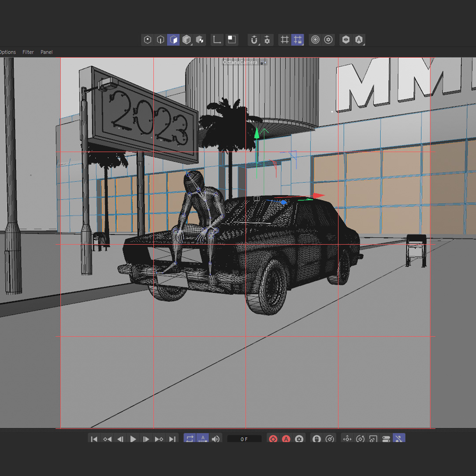476x476 pixels.
Task: Click the round grey icon right of the keyframe gear
Action: click(316, 439)
